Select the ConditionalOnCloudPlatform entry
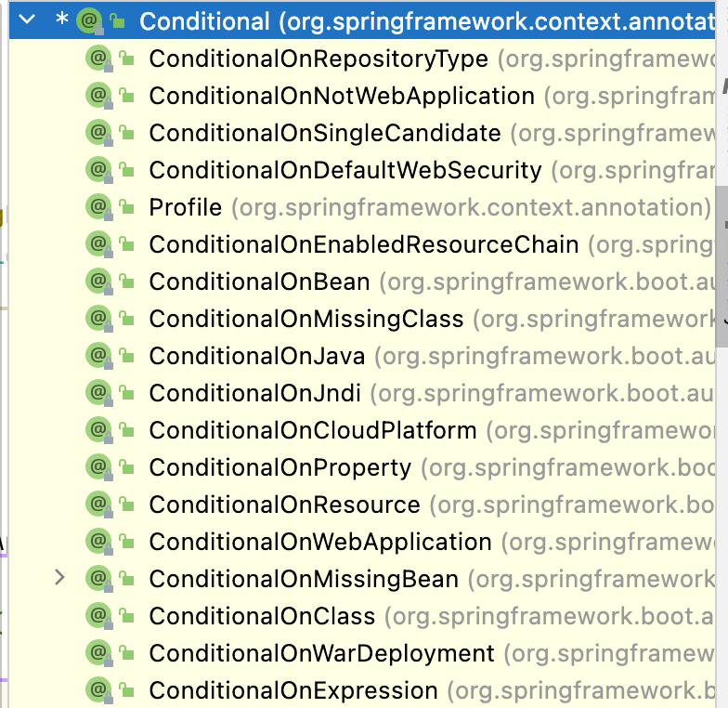The height and width of the screenshot is (708, 728). (x=312, y=430)
